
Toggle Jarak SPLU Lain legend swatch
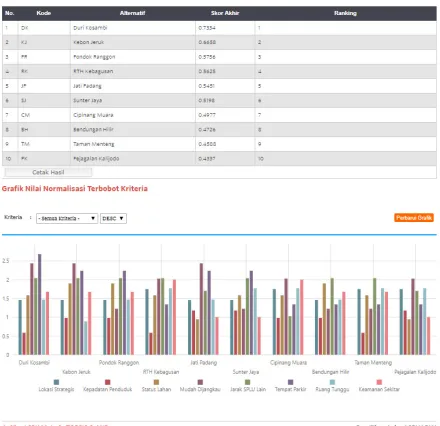247,382
